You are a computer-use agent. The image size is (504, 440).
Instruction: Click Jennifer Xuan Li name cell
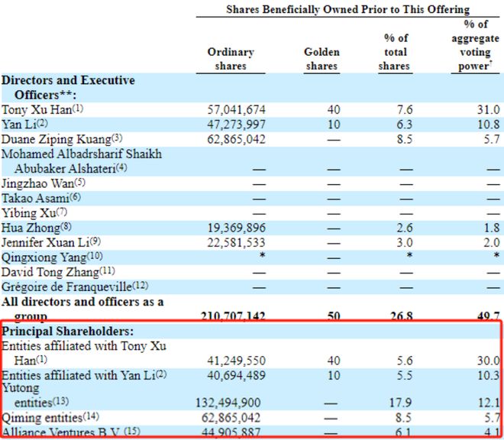(x=51, y=242)
